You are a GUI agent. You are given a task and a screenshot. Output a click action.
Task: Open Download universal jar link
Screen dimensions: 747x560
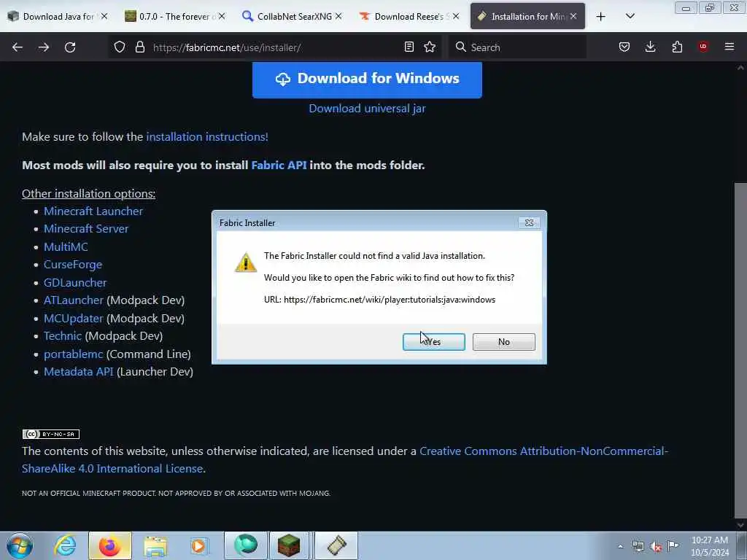coord(367,109)
